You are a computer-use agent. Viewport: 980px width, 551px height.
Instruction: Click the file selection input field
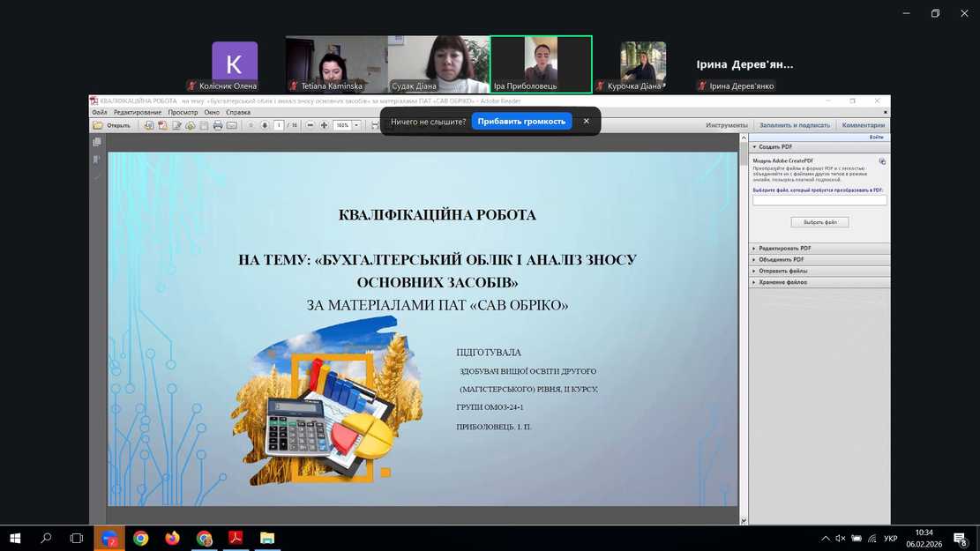point(819,201)
